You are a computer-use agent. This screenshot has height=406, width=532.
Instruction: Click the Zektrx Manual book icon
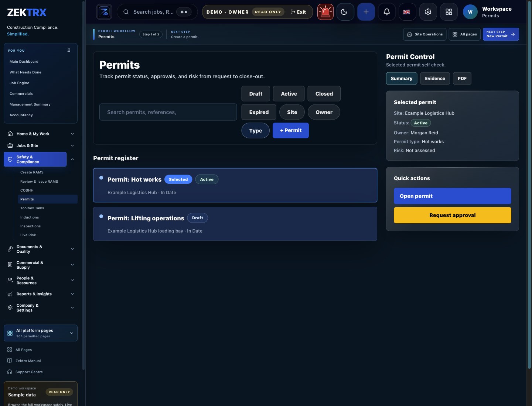pos(10,361)
